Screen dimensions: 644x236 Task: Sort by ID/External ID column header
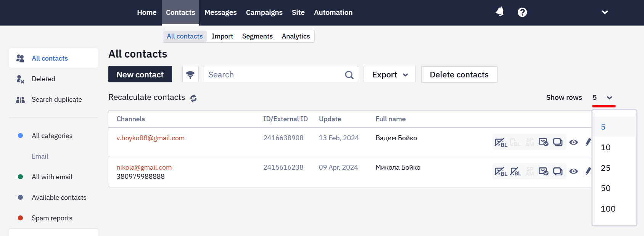pyautogui.click(x=285, y=119)
